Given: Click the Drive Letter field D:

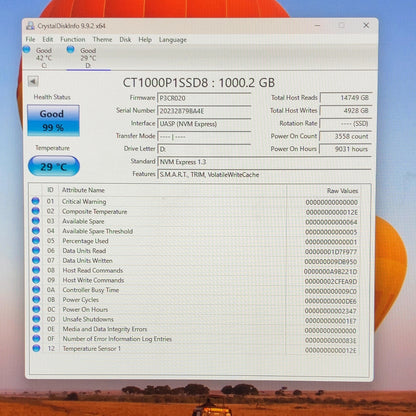Looking at the screenshot, I should (204, 149).
